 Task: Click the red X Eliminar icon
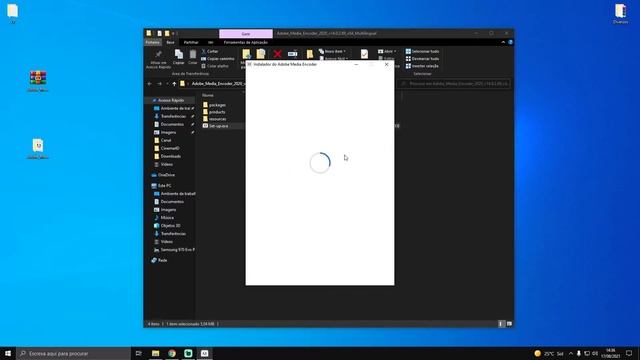278,54
